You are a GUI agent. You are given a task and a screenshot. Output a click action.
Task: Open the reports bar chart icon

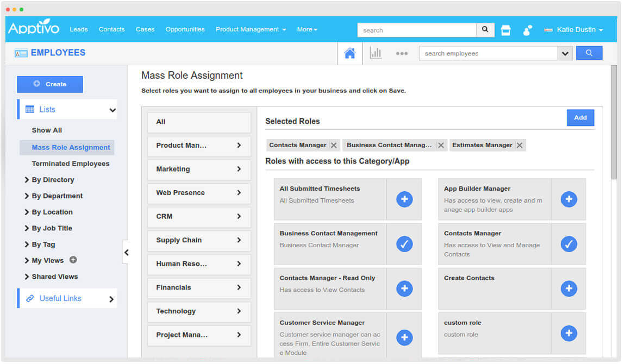tap(376, 53)
